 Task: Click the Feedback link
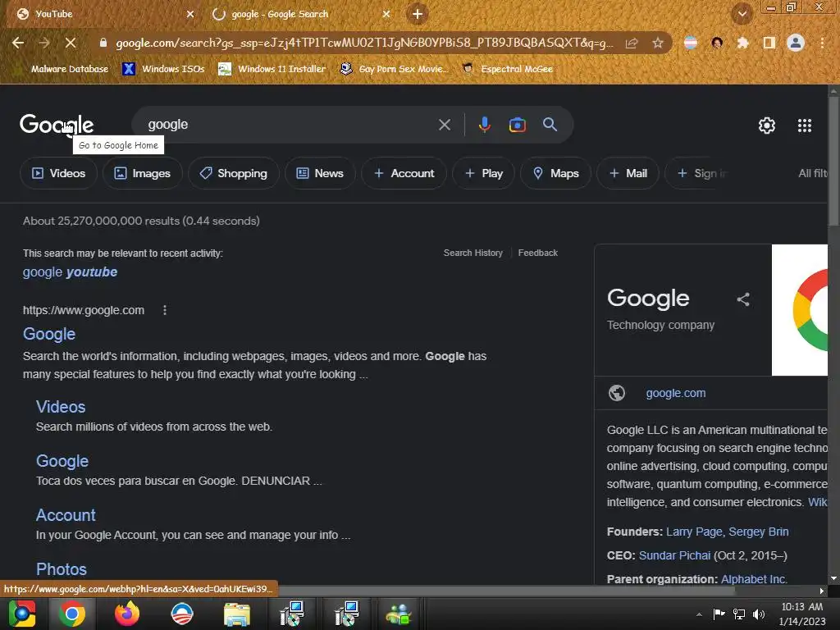pyautogui.click(x=538, y=253)
